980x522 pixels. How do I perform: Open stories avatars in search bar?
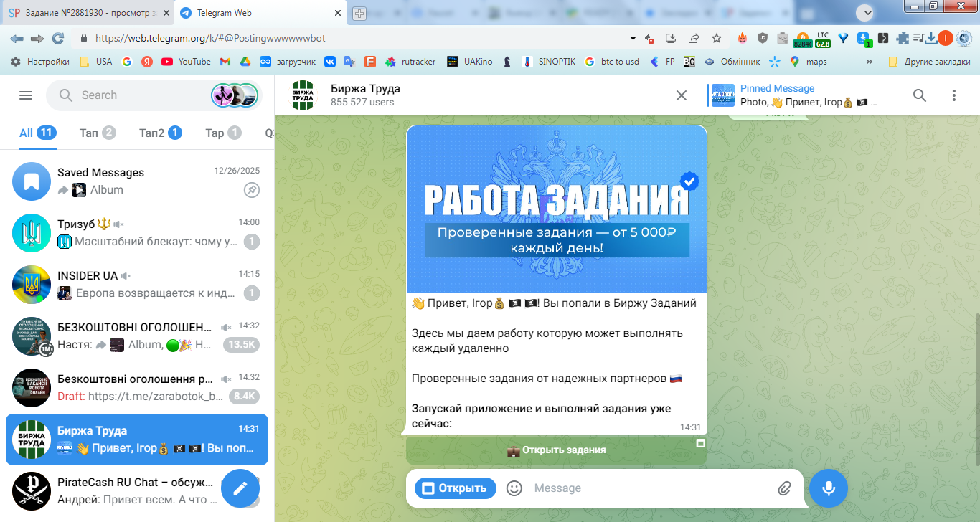pyautogui.click(x=234, y=95)
